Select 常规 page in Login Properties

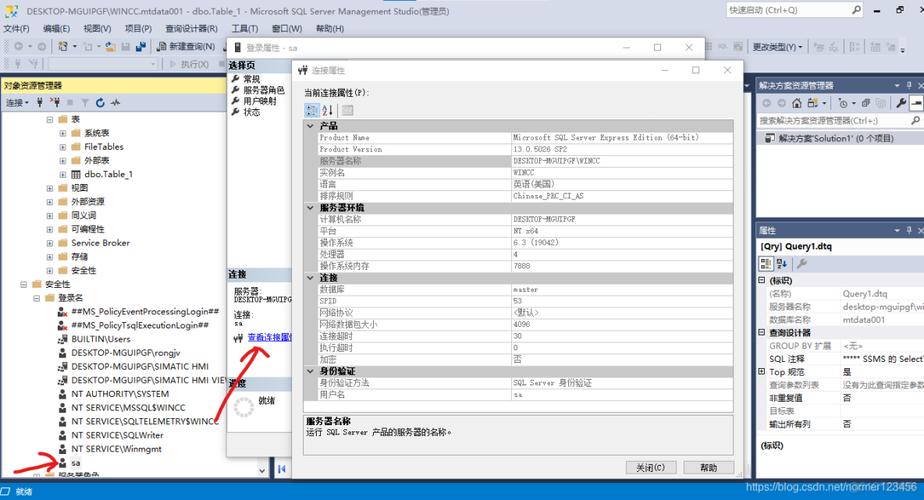252,79
